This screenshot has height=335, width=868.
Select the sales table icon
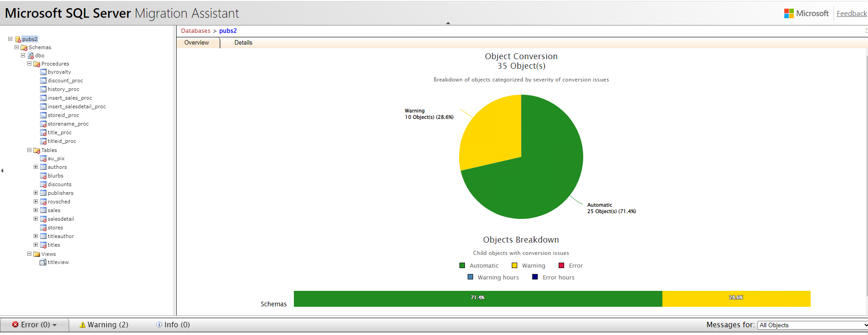click(x=43, y=210)
